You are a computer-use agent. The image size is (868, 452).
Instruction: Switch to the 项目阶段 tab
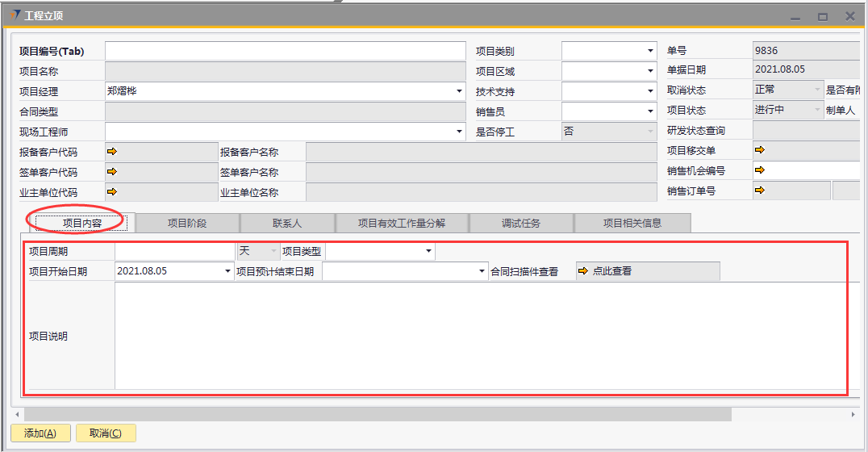pos(187,223)
